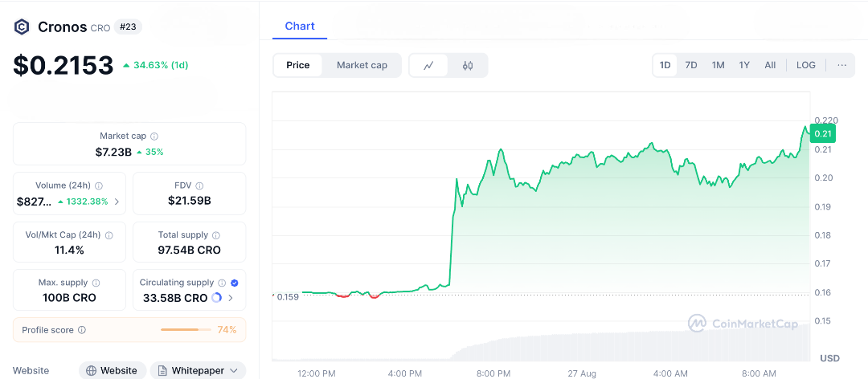Click the 11.4% Vol/Mkt Cap value
Viewport: 868px width, 379px height.
click(70, 250)
